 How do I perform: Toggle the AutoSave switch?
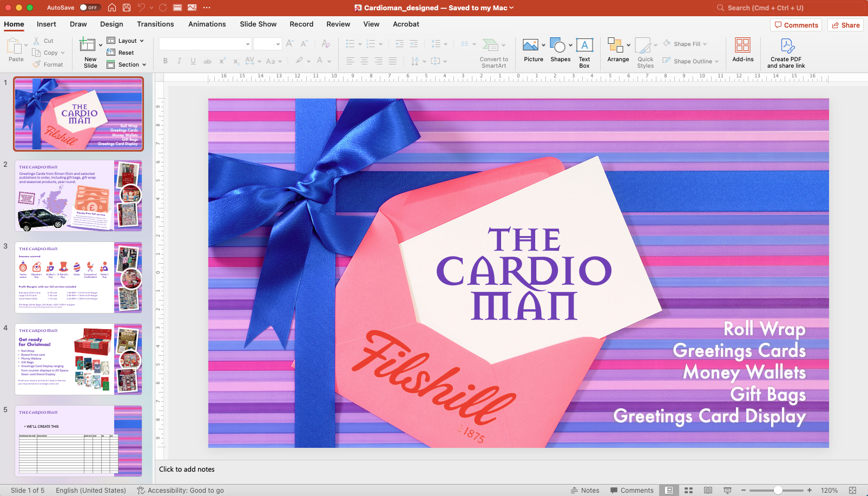[89, 8]
